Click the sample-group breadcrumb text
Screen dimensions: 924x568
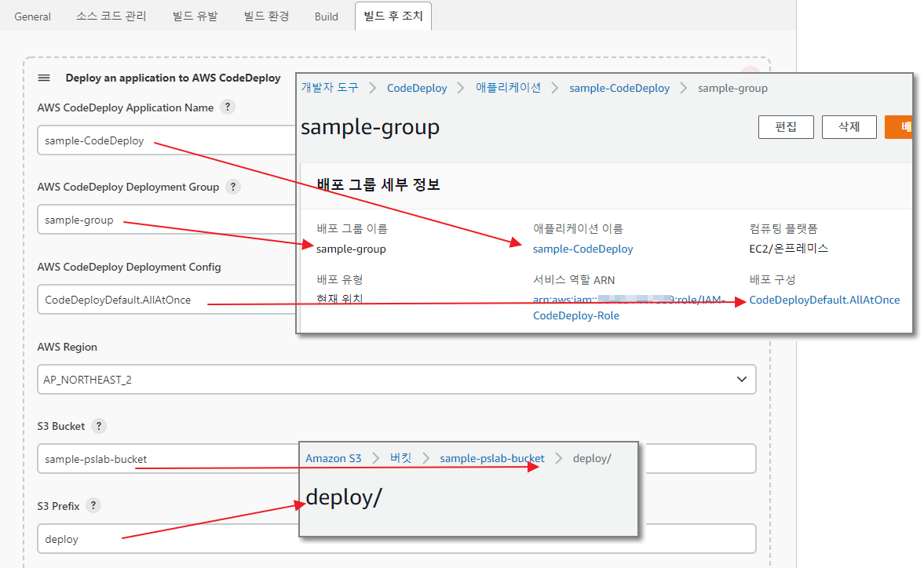click(732, 88)
